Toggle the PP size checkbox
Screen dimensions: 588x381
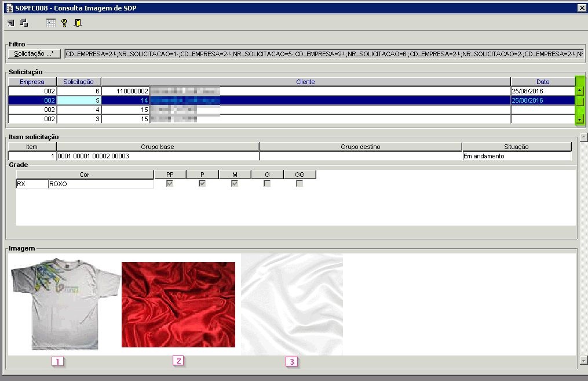(170, 184)
